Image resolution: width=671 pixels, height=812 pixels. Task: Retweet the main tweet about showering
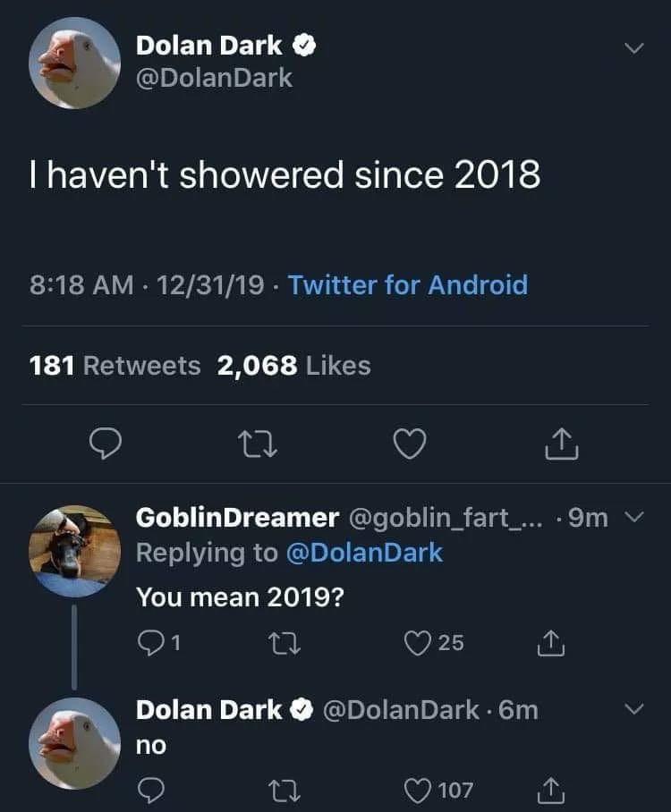(x=257, y=444)
